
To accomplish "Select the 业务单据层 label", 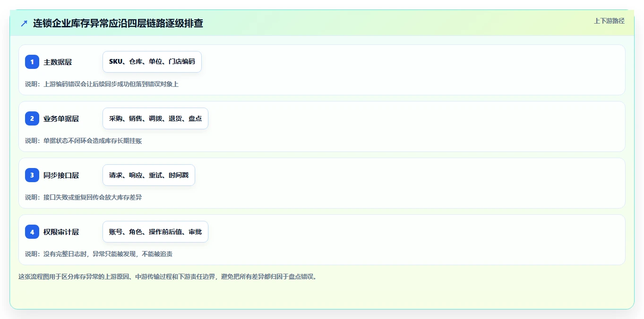I will coord(61,118).
